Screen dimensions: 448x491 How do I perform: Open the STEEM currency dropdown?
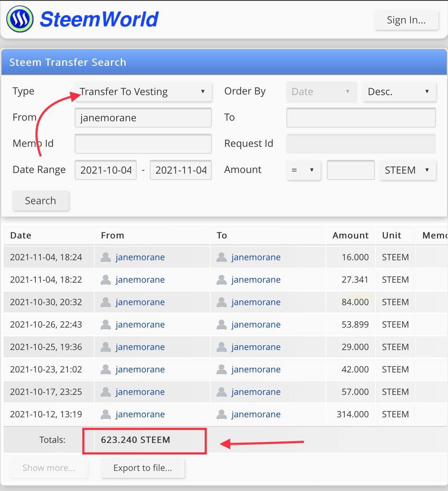[408, 170]
